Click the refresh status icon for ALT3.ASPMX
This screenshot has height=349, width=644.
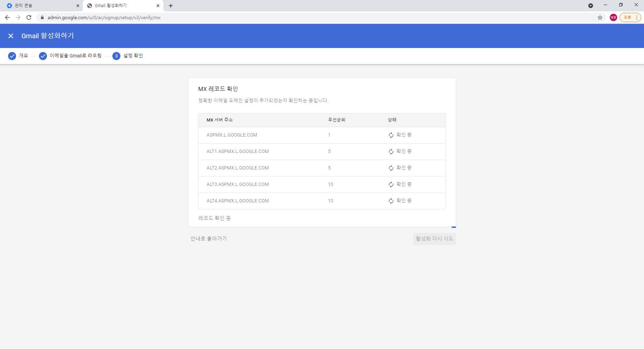(x=391, y=185)
